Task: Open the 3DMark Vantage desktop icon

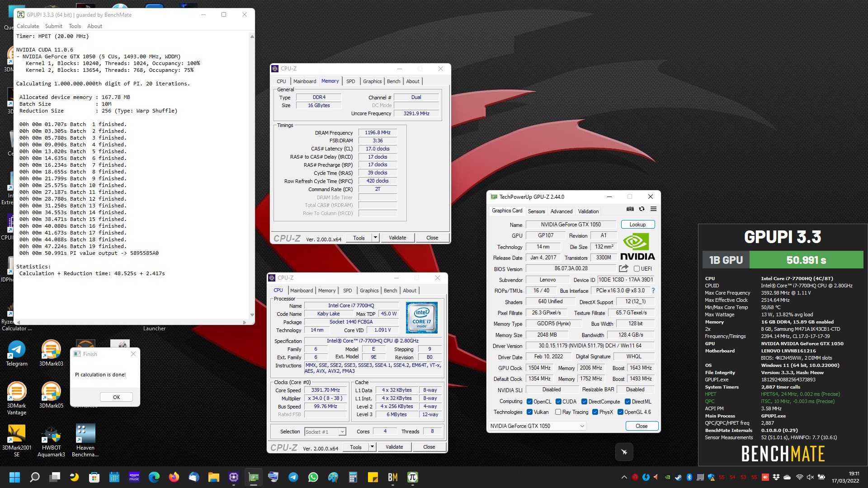Action: point(17,399)
